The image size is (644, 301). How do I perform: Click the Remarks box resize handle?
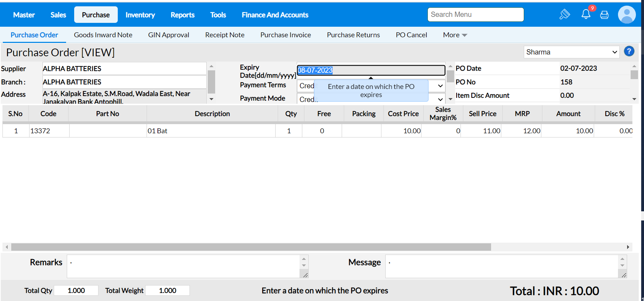point(305,275)
